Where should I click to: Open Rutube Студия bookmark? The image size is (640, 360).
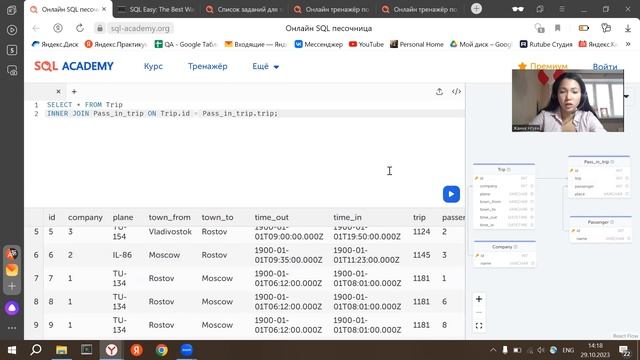coord(546,44)
